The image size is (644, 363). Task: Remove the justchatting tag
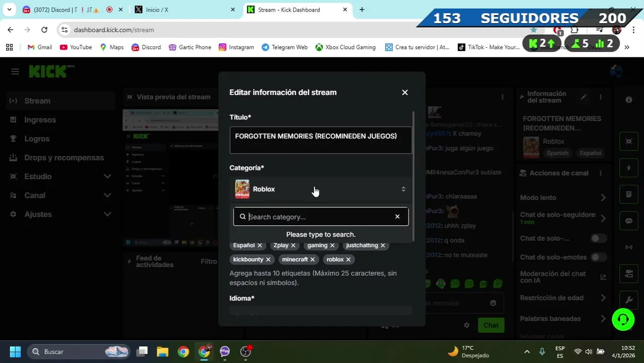point(382,246)
